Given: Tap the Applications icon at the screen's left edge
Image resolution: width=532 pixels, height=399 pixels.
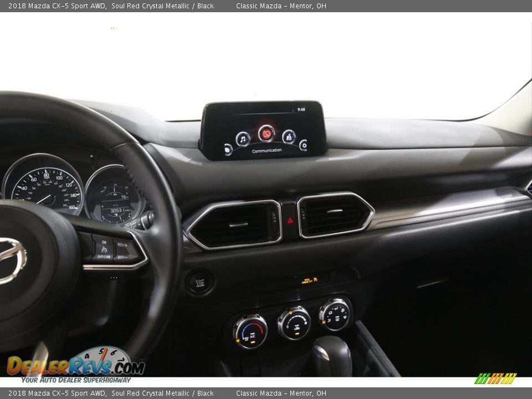Looking at the screenshot, I should 228,149.
